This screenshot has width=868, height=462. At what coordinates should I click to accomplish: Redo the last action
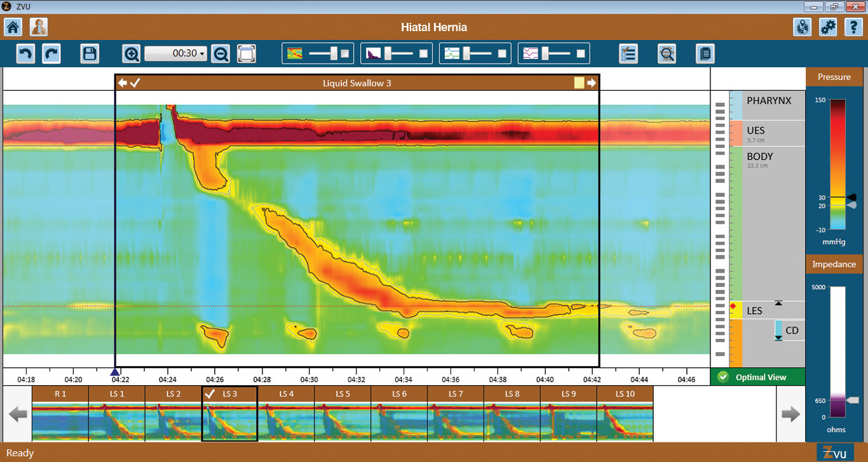(x=51, y=53)
